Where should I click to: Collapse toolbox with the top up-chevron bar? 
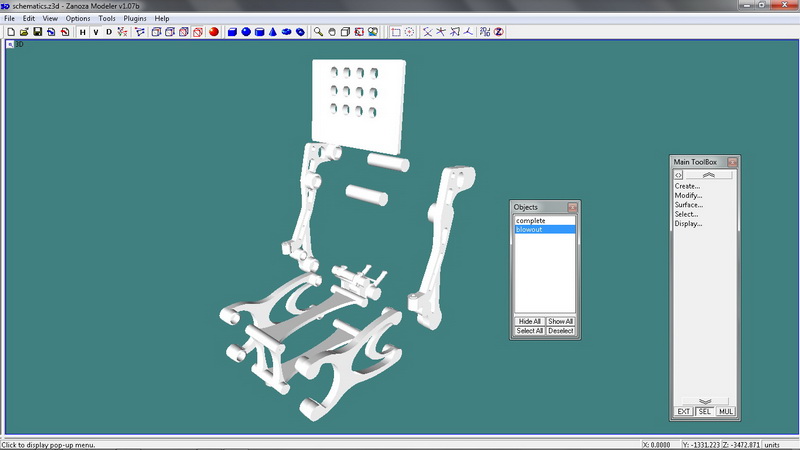point(708,175)
